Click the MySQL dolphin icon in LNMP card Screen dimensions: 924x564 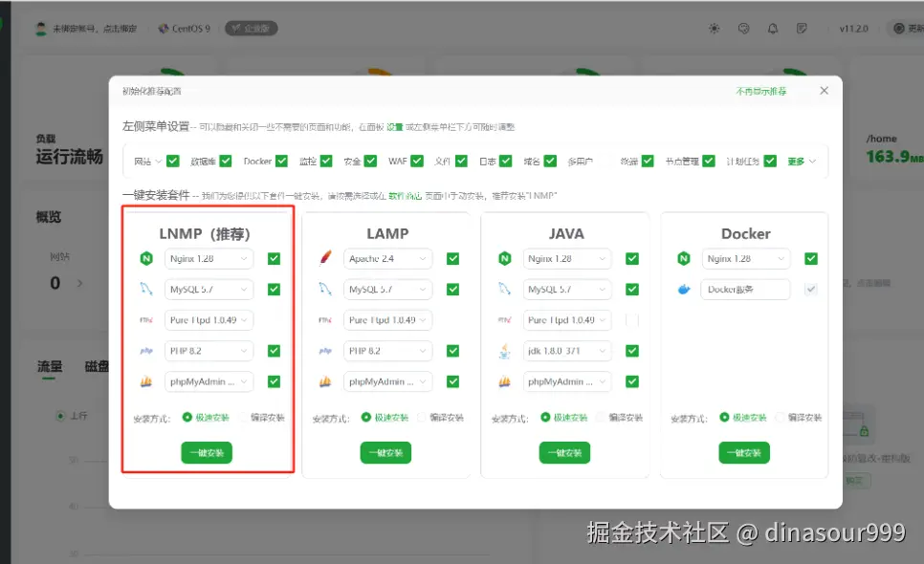point(146,289)
